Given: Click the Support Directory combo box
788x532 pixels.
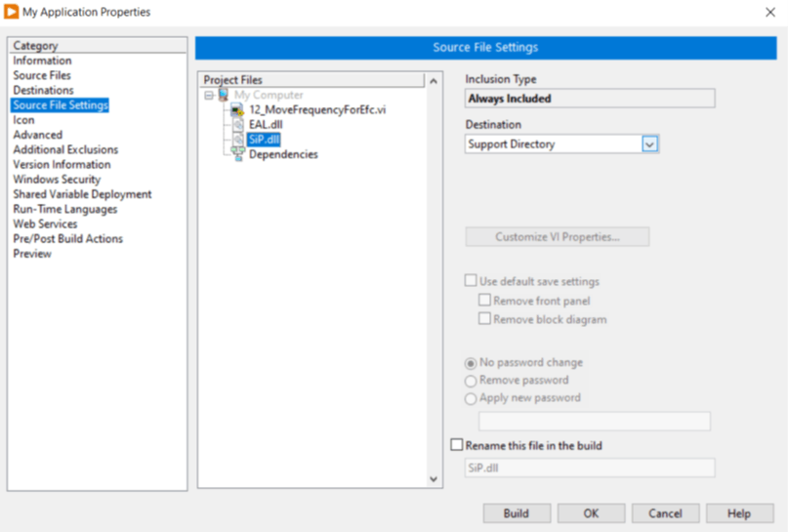Looking at the screenshot, I should [x=553, y=144].
